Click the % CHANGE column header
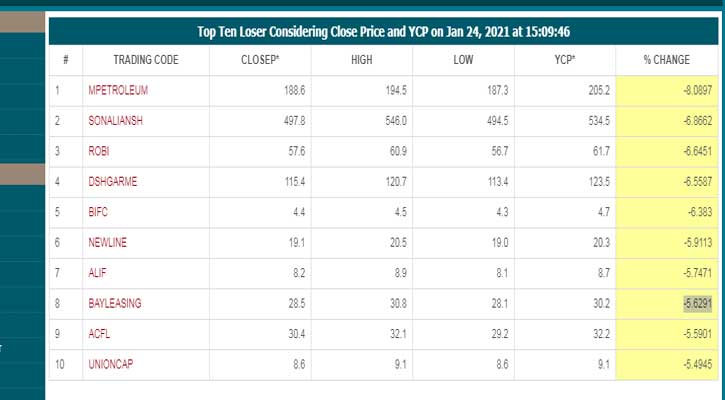Viewport: 725px width, 400px height. (x=667, y=60)
